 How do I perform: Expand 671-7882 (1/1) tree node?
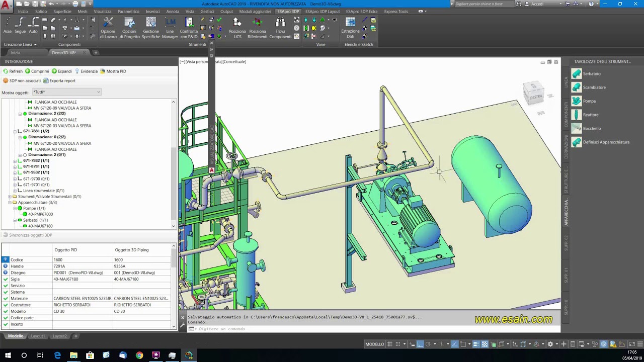click(15, 160)
